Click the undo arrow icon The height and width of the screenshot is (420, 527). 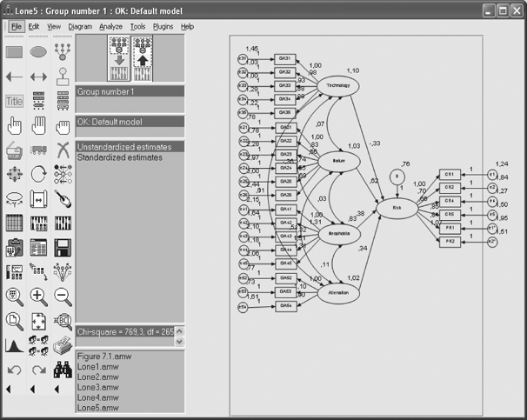[x=15, y=370]
